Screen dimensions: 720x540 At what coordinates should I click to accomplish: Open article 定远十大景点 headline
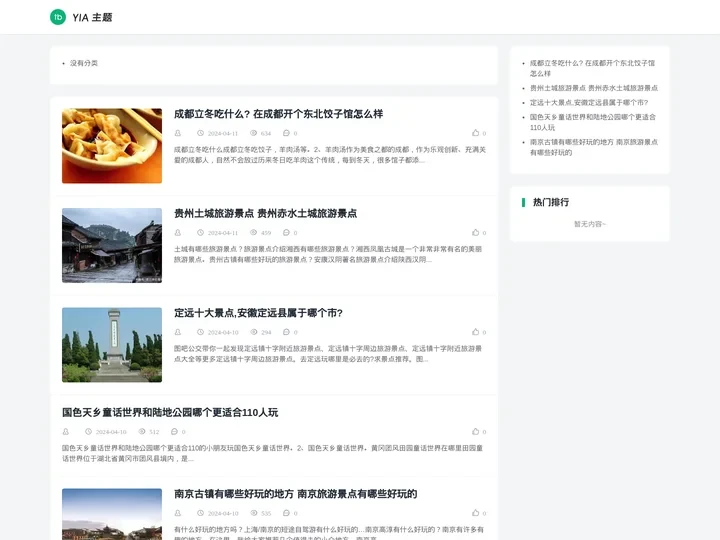pos(258,313)
